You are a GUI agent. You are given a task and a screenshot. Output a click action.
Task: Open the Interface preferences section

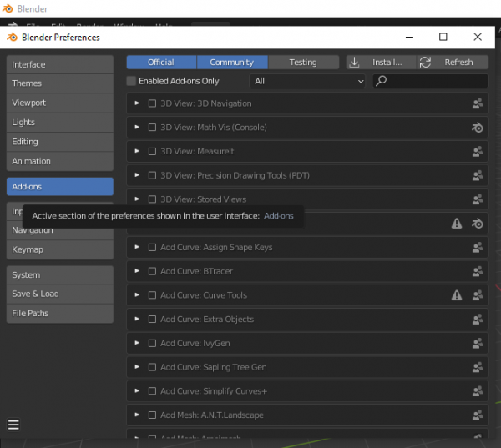(x=60, y=64)
